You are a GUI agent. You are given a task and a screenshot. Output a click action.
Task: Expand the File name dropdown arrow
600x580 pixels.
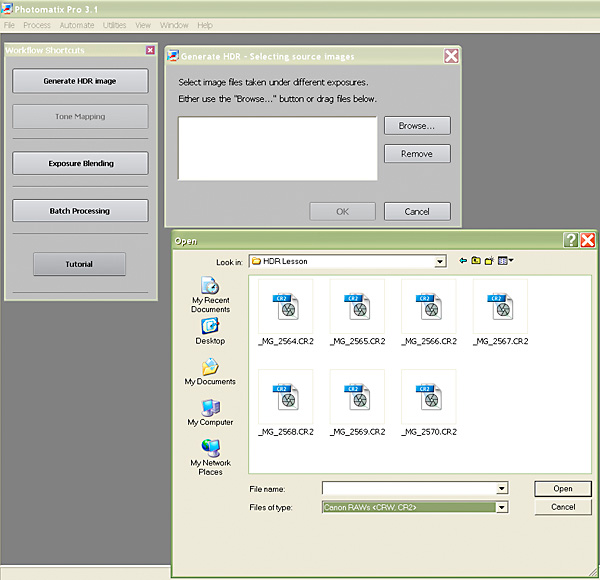click(502, 488)
